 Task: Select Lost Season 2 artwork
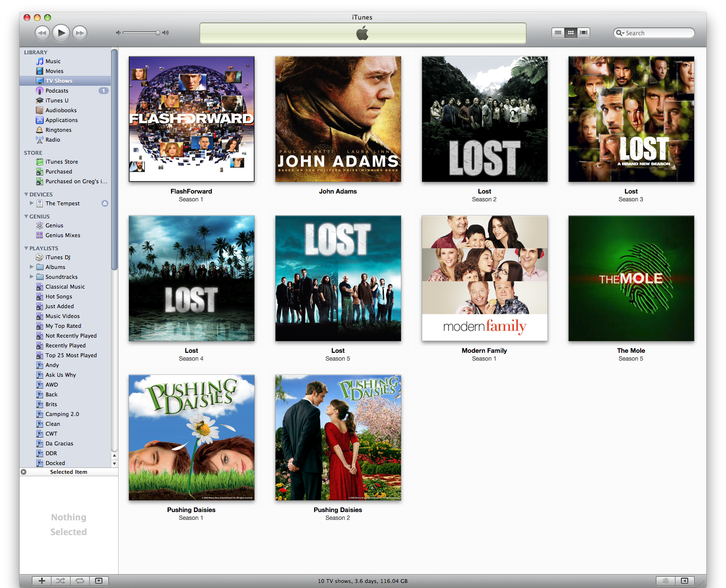[x=485, y=119]
